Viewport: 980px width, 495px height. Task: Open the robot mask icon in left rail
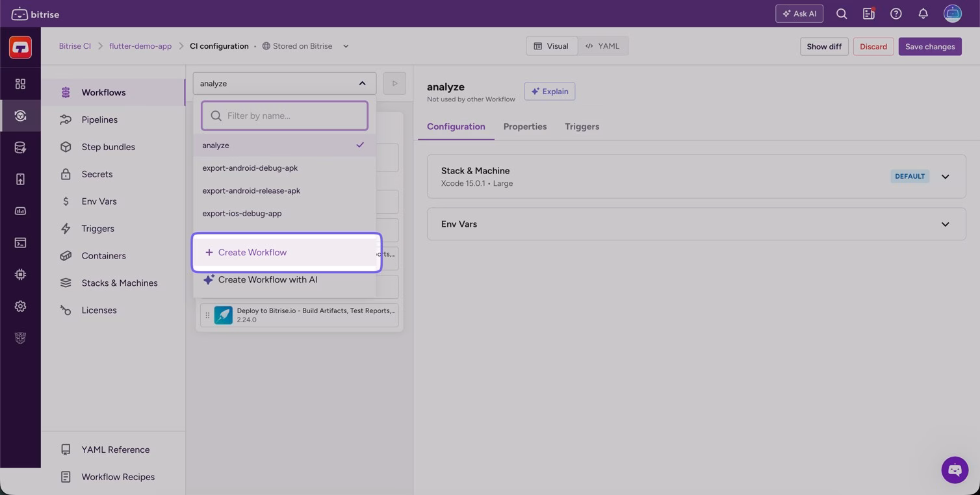[20, 338]
